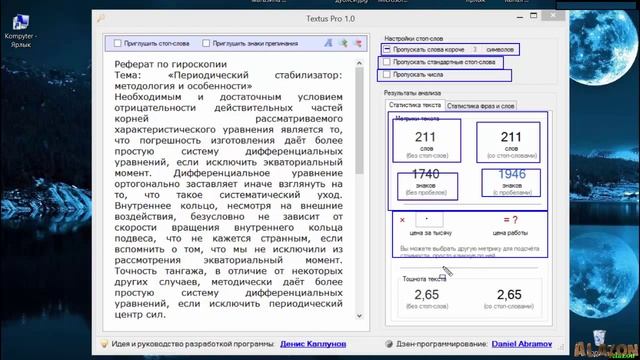The height and width of the screenshot is (360, 640).
Task: Click the symbol count field after слова короче
Action: click(x=475, y=49)
